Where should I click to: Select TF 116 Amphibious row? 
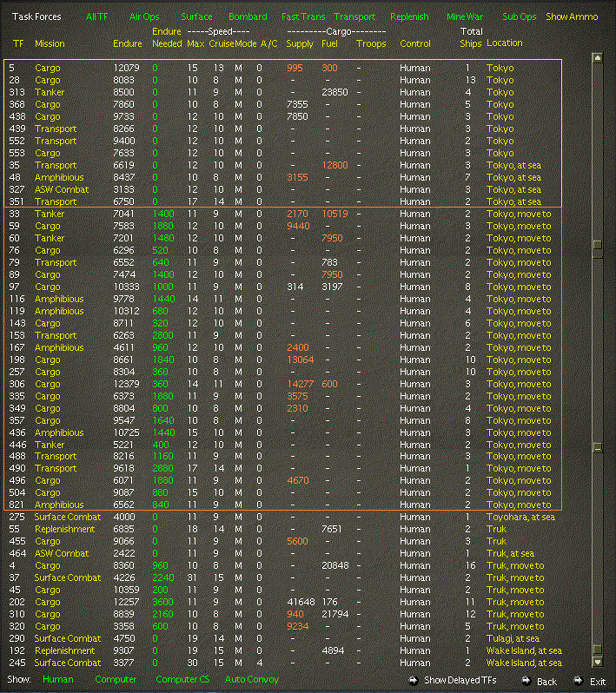pyautogui.click(x=283, y=300)
